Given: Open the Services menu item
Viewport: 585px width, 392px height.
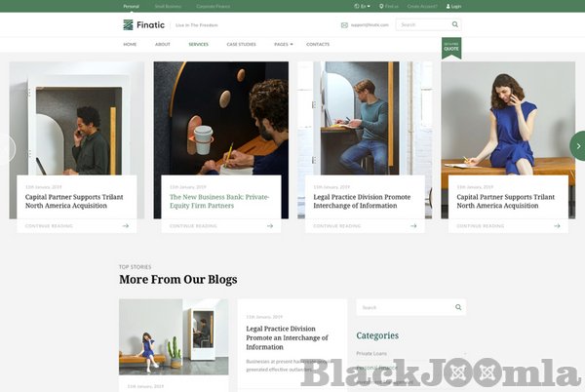Looking at the screenshot, I should click(198, 44).
